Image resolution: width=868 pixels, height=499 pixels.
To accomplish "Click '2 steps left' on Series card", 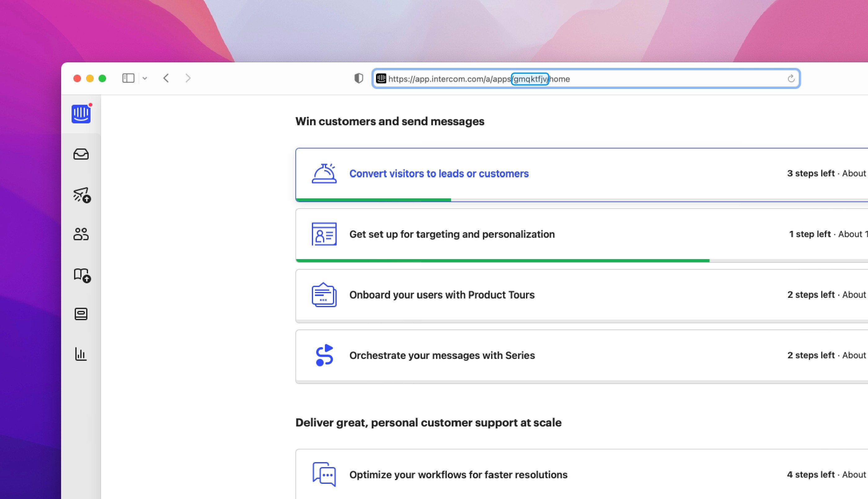I will pyautogui.click(x=811, y=355).
